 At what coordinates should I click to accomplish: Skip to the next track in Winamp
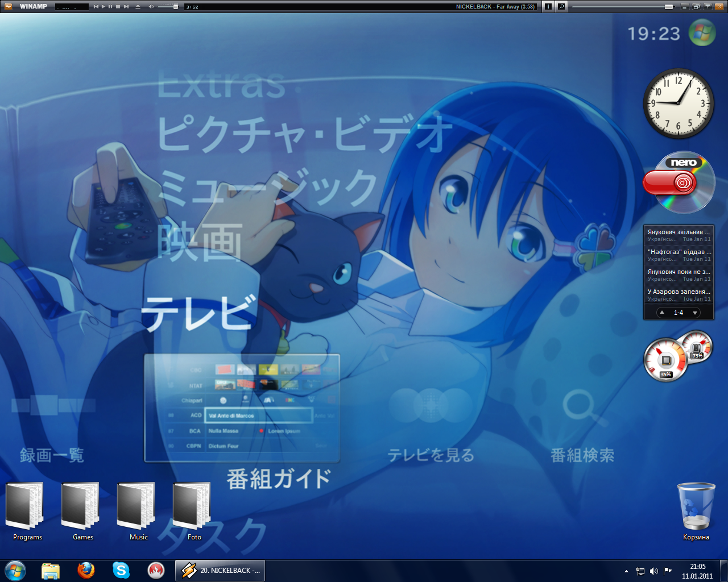tap(126, 7)
